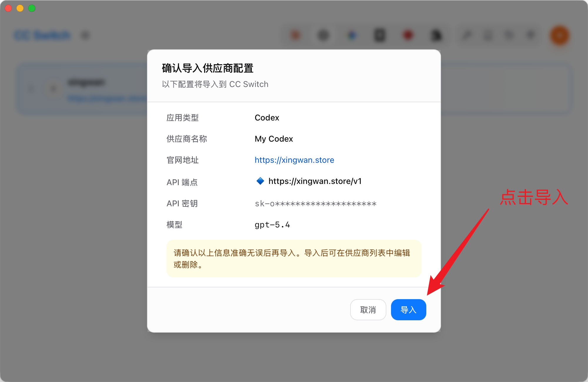Click the 官网地址 label
The height and width of the screenshot is (382, 588).
(183, 160)
